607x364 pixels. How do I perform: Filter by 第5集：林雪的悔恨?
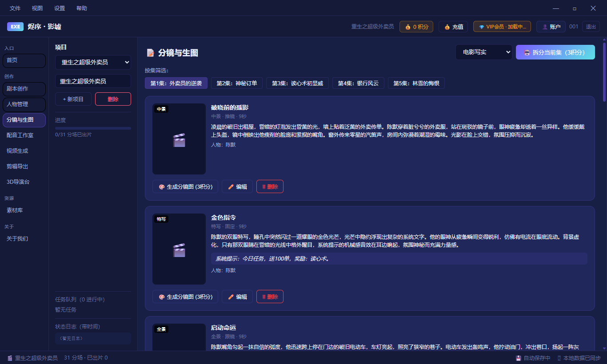point(416,83)
